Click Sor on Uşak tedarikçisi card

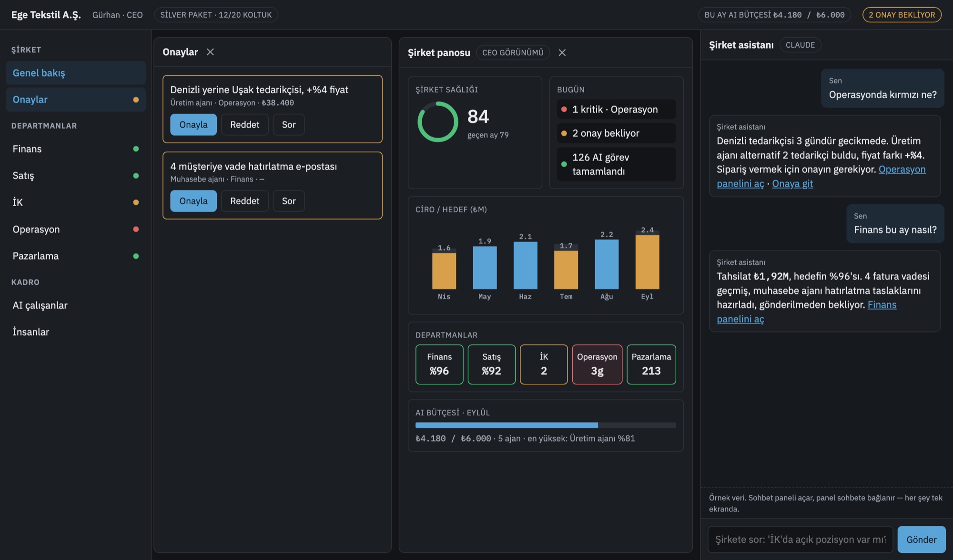tap(289, 125)
